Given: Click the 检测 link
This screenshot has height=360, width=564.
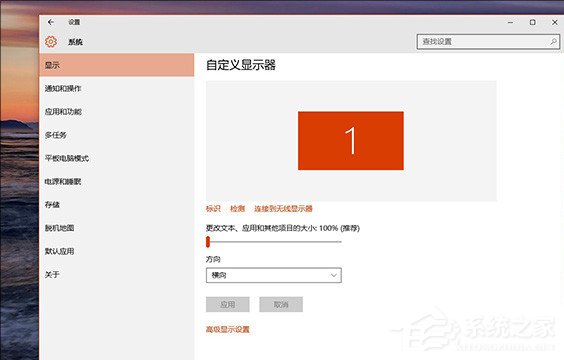Looking at the screenshot, I should tap(237, 209).
